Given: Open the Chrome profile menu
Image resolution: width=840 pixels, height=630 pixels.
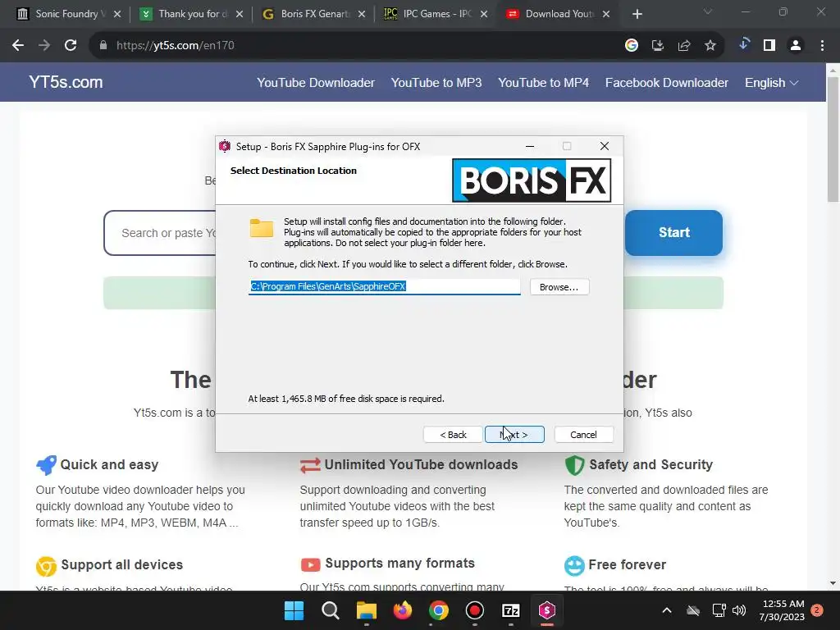Looking at the screenshot, I should [796, 46].
